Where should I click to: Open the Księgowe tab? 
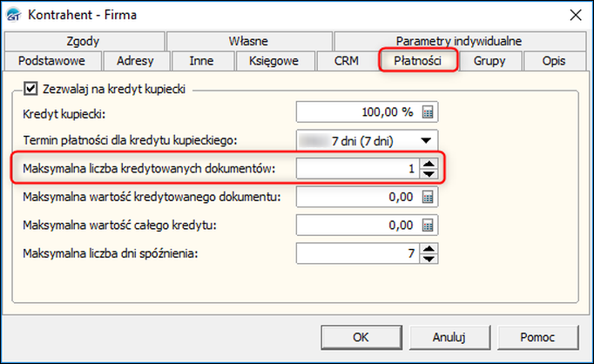point(273,61)
